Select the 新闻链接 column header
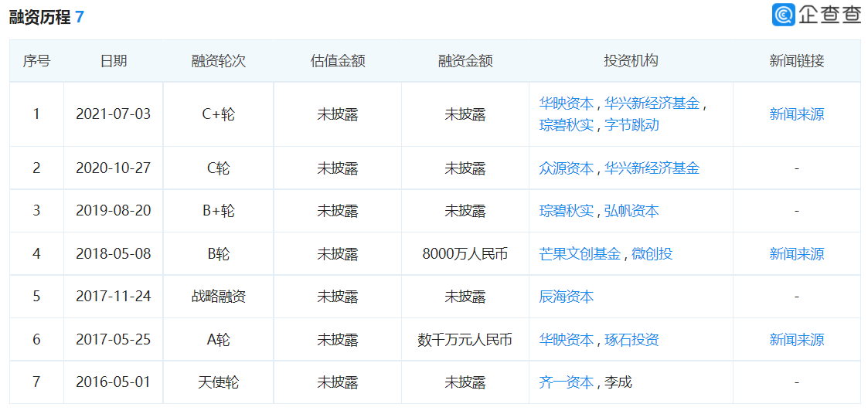This screenshot has height=414, width=868. point(797,61)
